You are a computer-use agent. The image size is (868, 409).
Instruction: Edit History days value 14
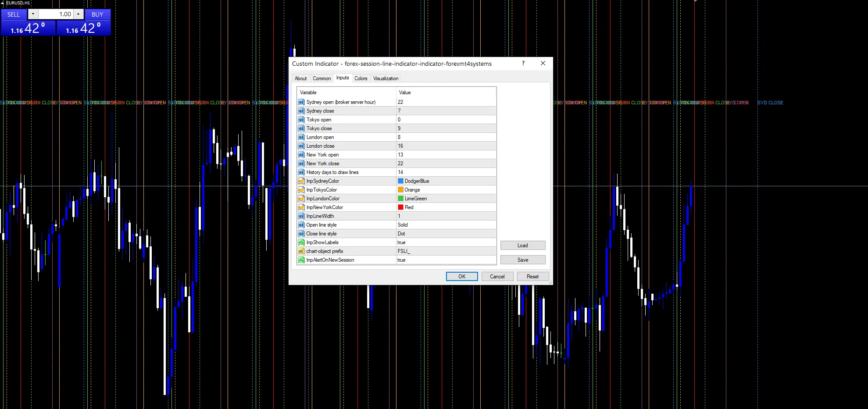pos(446,172)
